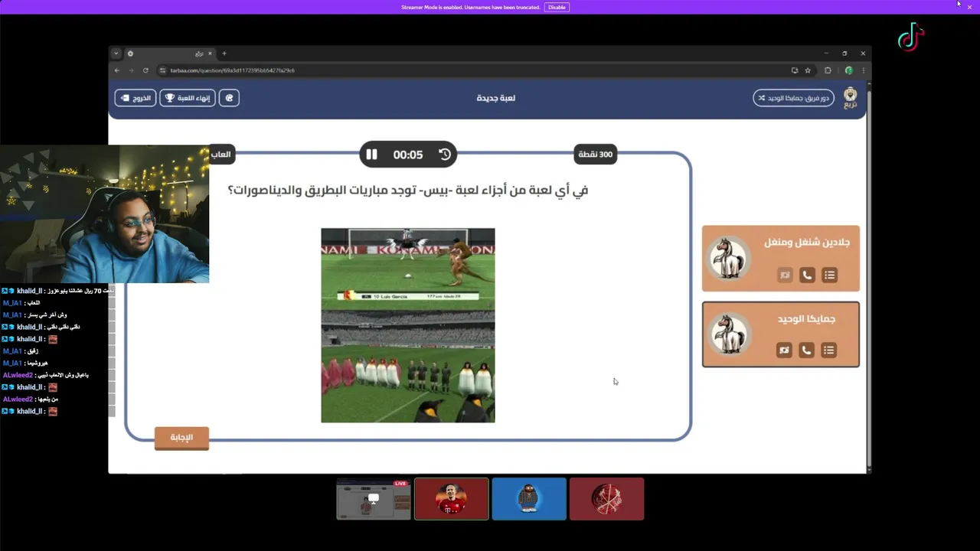Click horse avatar of جلادين شنغل ومنغل

tap(728, 258)
